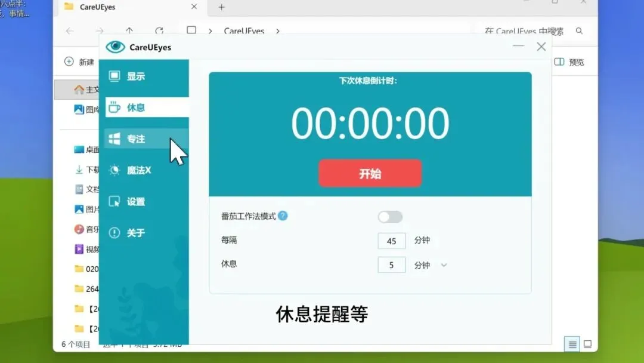
Task: Expand the chevron before CareUEyes in address bar
Action: 210,31
